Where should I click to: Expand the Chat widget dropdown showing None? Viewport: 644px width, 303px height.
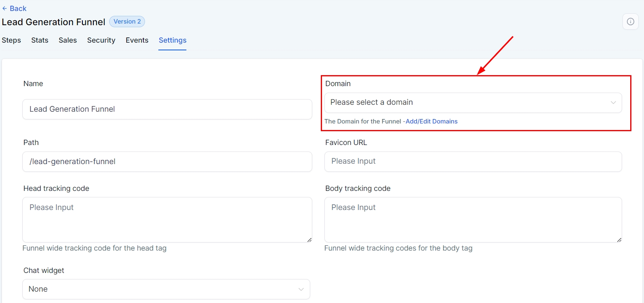tap(166, 289)
